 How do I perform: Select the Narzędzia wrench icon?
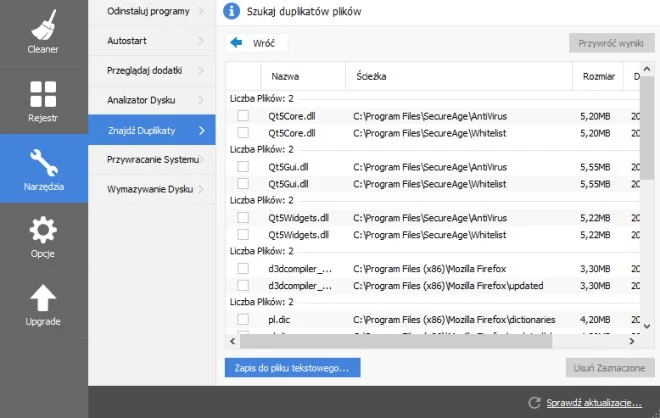tap(43, 163)
